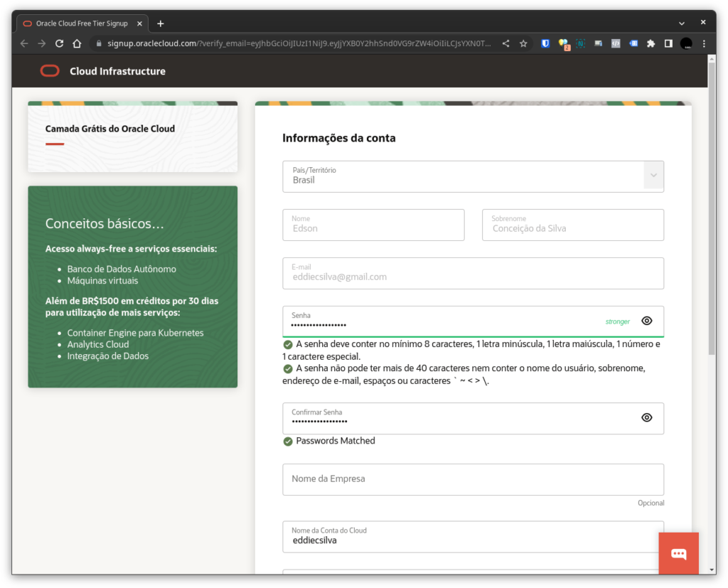
Task: Open the blue tag extension icon
Action: click(x=633, y=43)
